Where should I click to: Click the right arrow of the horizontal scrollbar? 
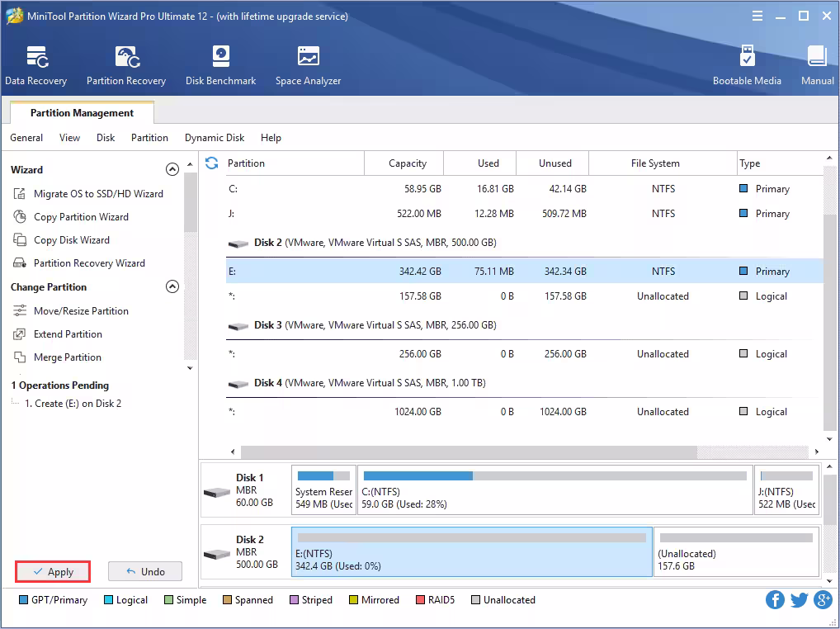tap(816, 452)
